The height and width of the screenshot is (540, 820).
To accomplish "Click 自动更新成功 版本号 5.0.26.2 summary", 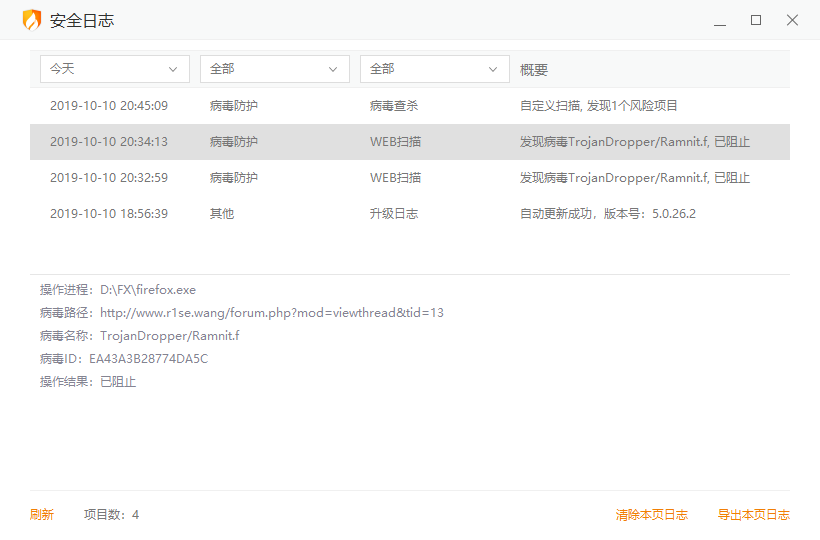I will pyautogui.click(x=608, y=214).
